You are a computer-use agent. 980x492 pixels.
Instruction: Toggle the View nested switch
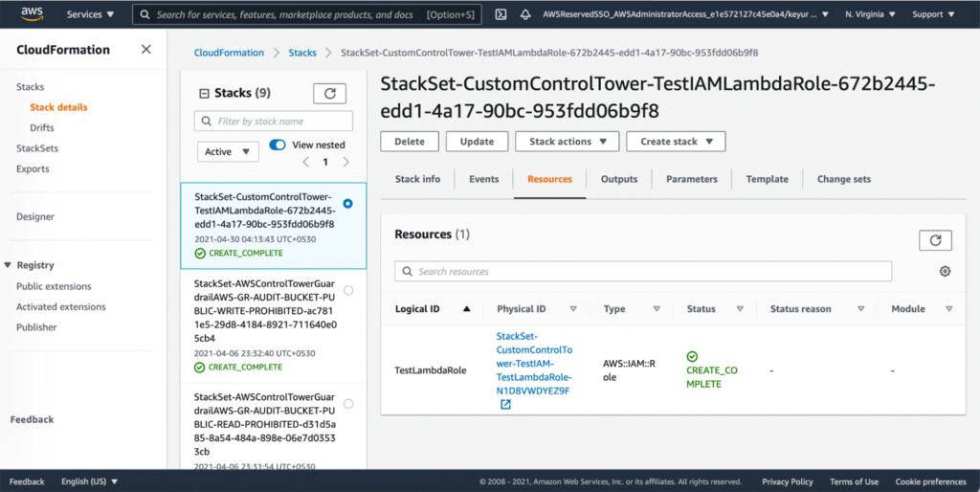[x=277, y=145]
